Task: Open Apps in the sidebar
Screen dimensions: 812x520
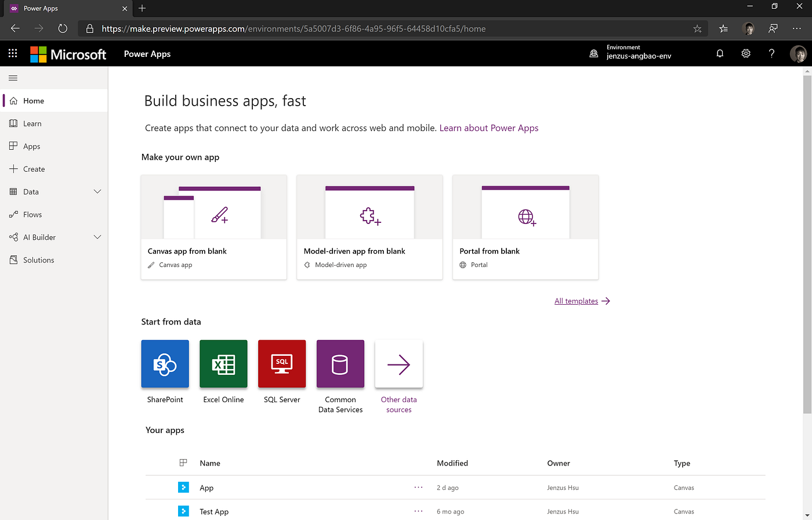Action: (54, 146)
